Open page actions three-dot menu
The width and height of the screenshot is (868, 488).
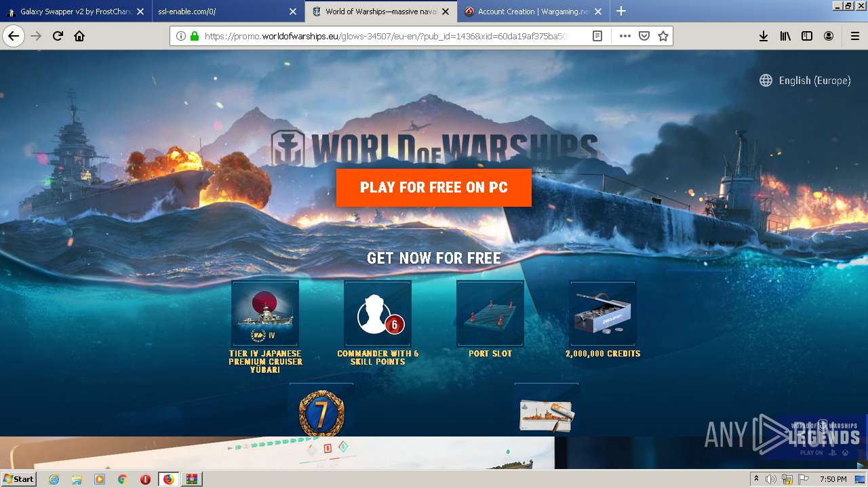coord(625,36)
